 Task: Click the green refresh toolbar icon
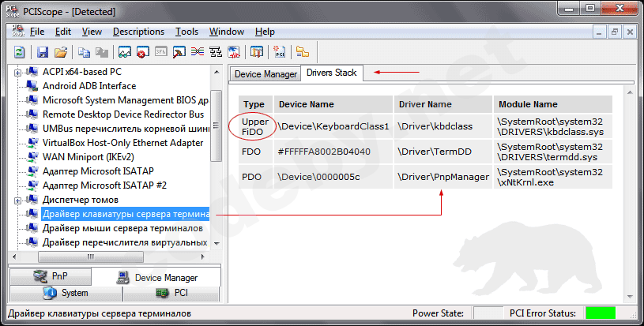point(20,52)
